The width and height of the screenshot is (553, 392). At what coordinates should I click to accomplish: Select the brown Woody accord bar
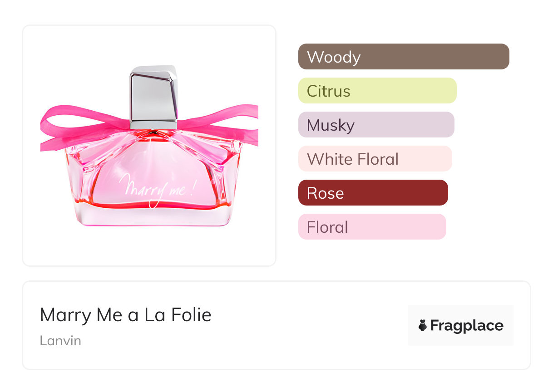click(x=403, y=57)
